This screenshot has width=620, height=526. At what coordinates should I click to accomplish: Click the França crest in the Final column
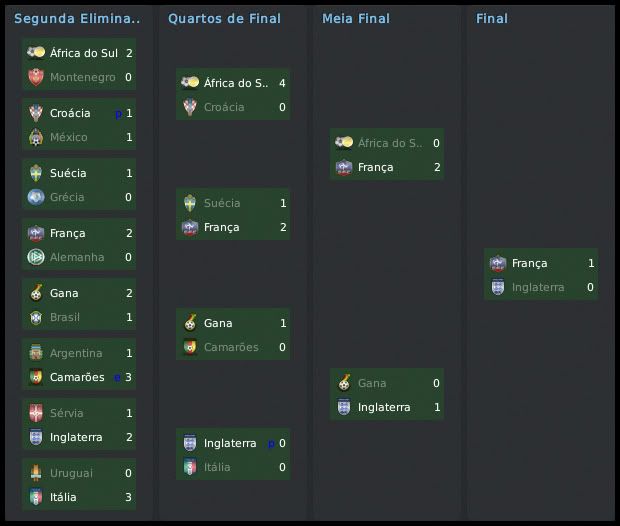[497, 263]
